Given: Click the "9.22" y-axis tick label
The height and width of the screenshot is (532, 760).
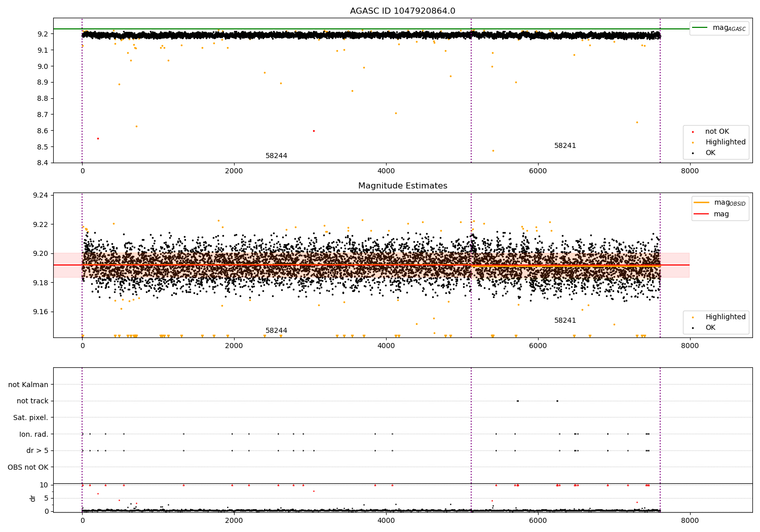Looking at the screenshot, I should tap(41, 224).
